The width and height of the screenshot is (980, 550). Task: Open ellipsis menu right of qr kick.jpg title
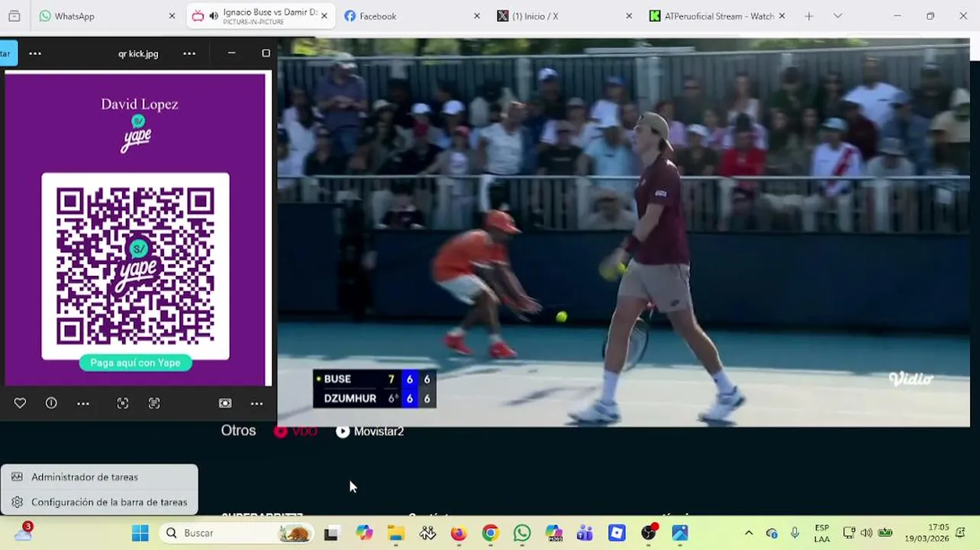[189, 53]
